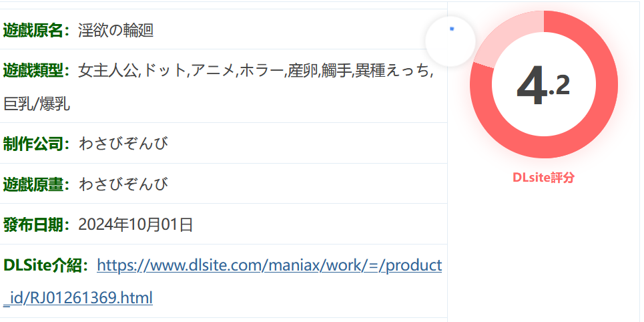This screenshot has width=644, height=322.
Task: Click the 巨乳/爆乳 genre tag text
Action: 37,104
